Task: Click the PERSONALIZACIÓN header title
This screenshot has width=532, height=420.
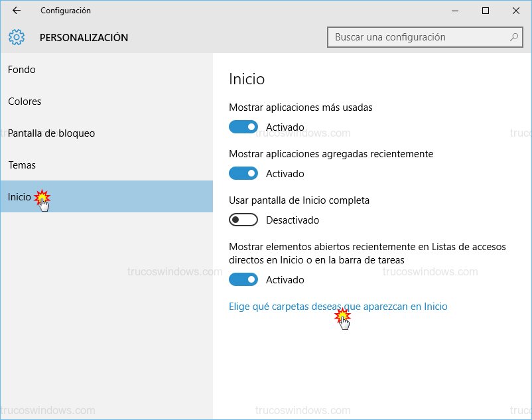Action: [x=84, y=37]
